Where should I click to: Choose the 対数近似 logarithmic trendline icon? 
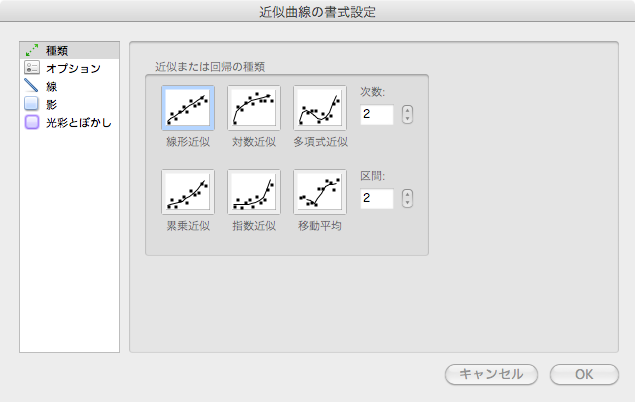pyautogui.click(x=254, y=108)
